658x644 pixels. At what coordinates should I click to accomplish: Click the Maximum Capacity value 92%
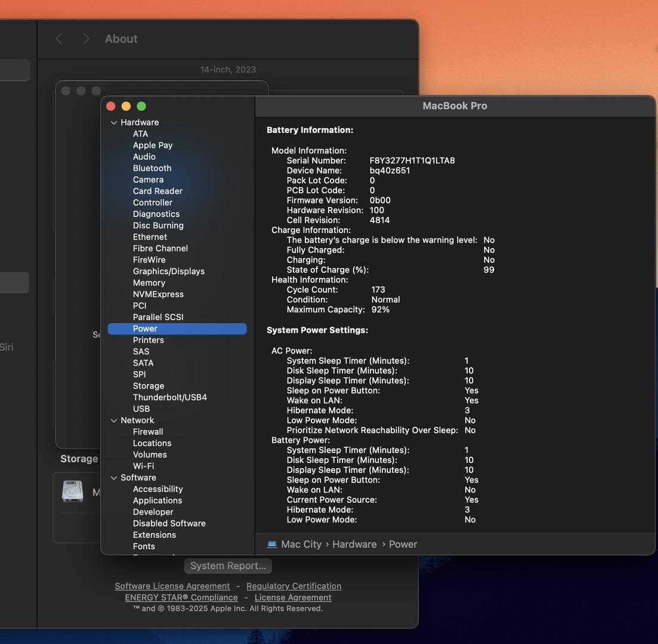click(380, 309)
